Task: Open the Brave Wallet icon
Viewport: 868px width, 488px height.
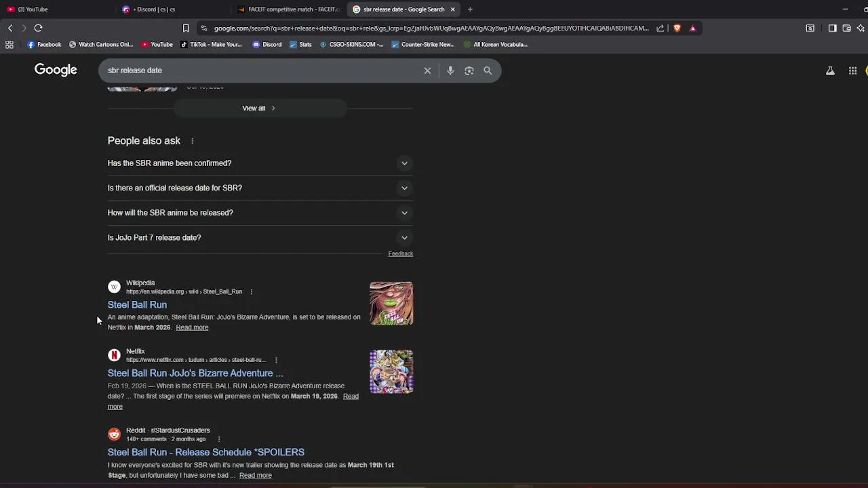Action: click(x=847, y=28)
